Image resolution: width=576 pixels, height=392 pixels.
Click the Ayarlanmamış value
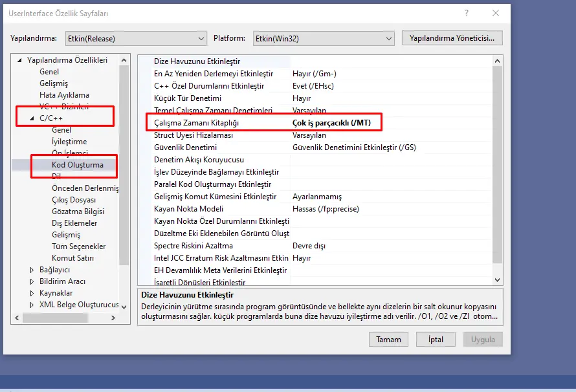(x=317, y=197)
